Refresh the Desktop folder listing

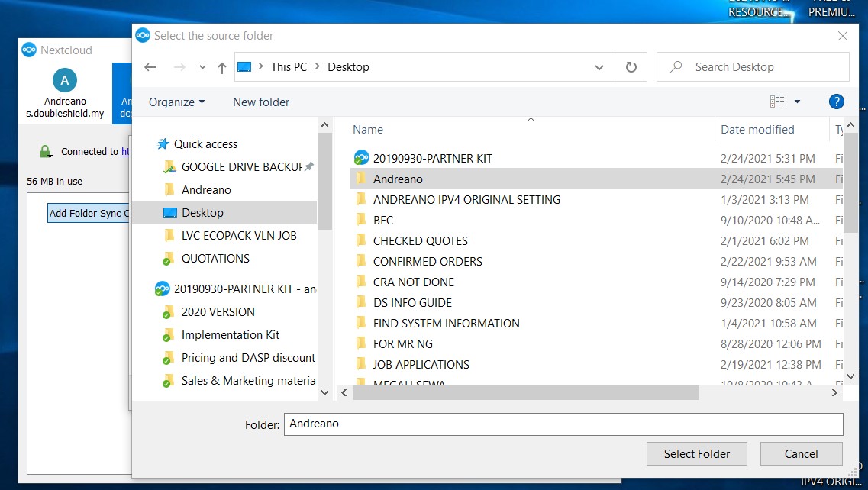coord(631,67)
